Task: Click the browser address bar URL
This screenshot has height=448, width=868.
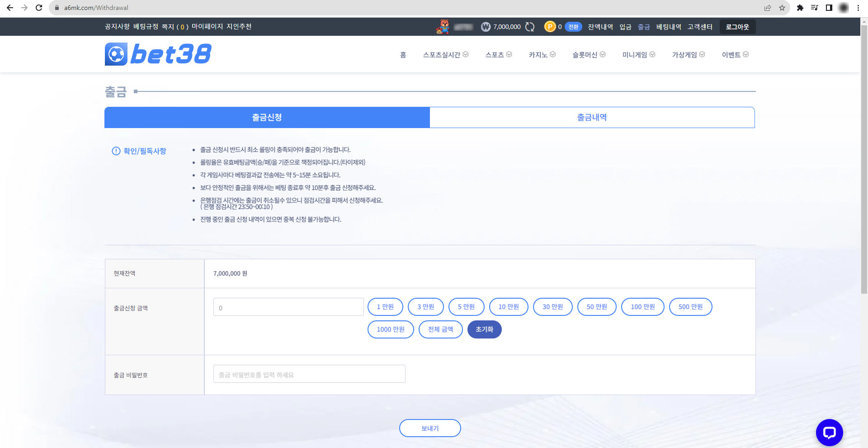Action: pyautogui.click(x=96, y=8)
